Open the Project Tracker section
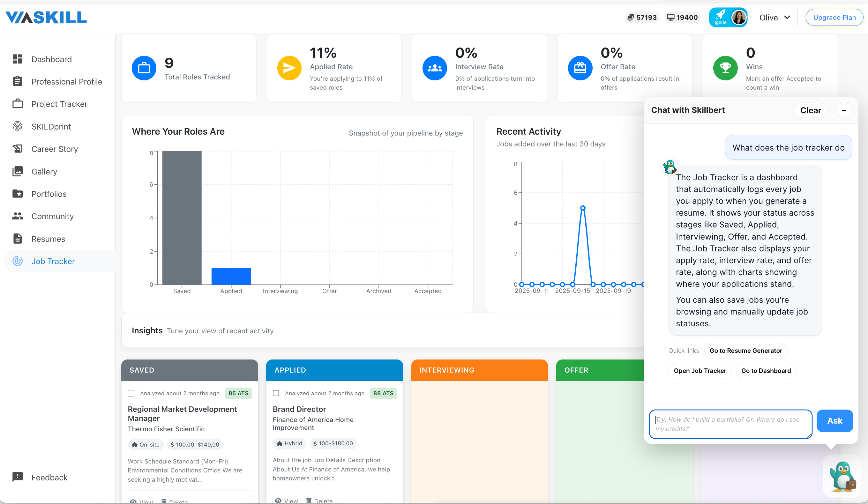This screenshot has height=504, width=868. coord(59,104)
